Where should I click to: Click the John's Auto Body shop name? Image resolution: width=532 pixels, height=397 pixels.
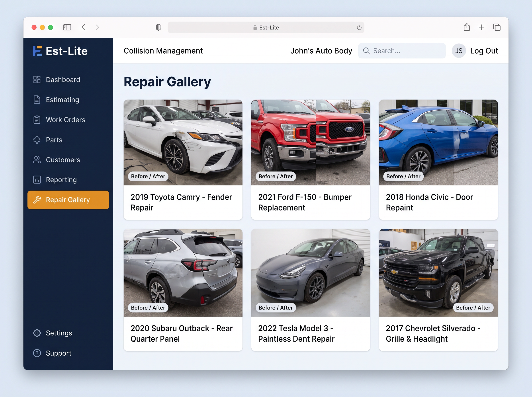321,51
